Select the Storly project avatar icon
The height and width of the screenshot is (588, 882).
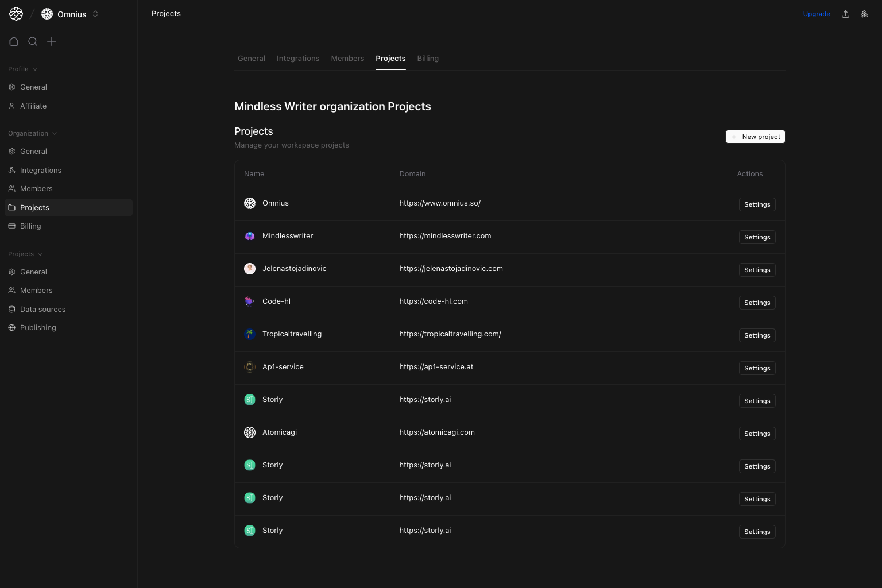[250, 399]
